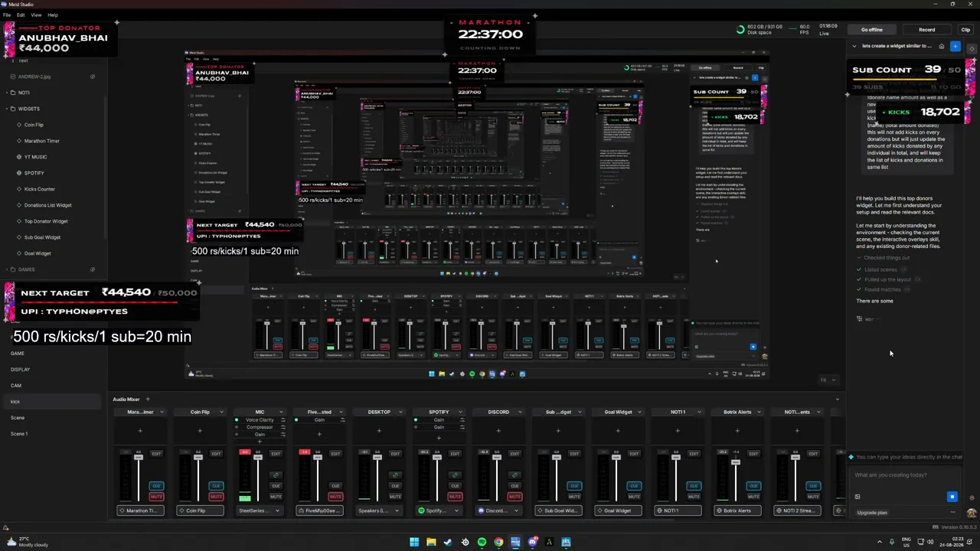
Task: Open the Windows Start menu
Action: click(x=414, y=543)
